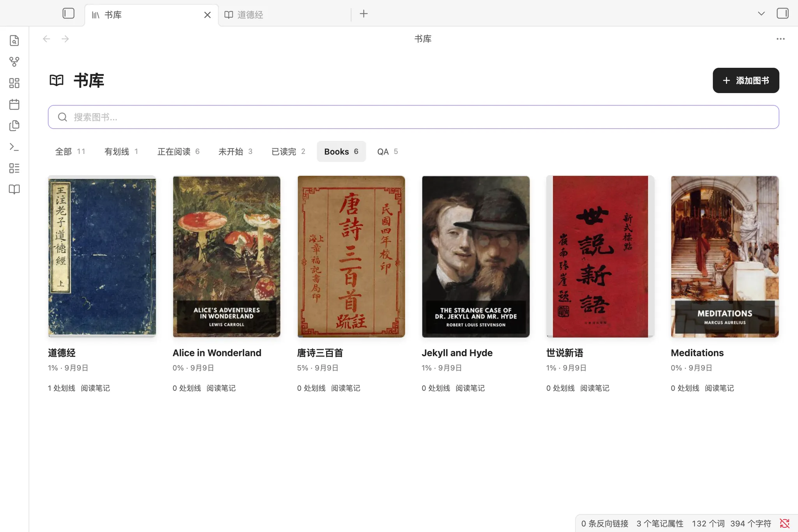Screen dimensions: 798x532
Task: Open the graph view icon
Action: [x=14, y=62]
